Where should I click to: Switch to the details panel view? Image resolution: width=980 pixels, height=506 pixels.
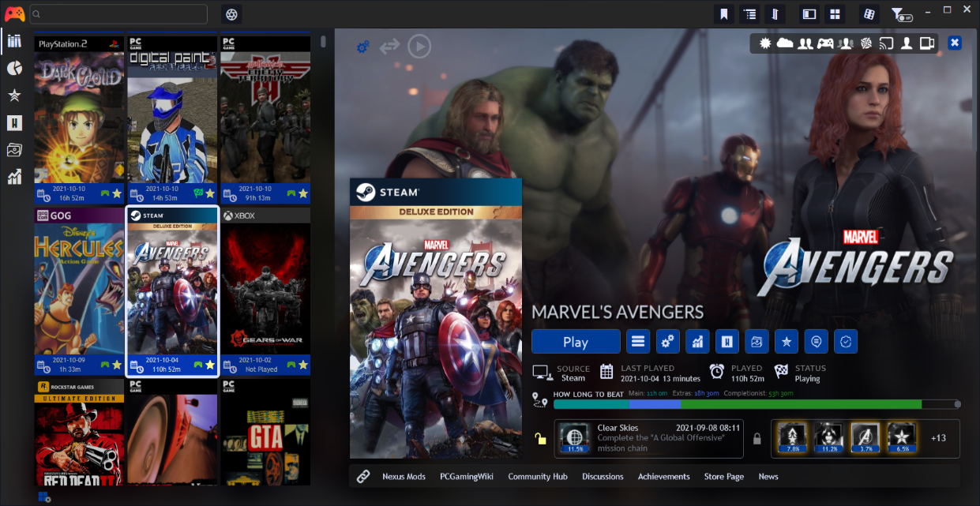pyautogui.click(x=809, y=14)
